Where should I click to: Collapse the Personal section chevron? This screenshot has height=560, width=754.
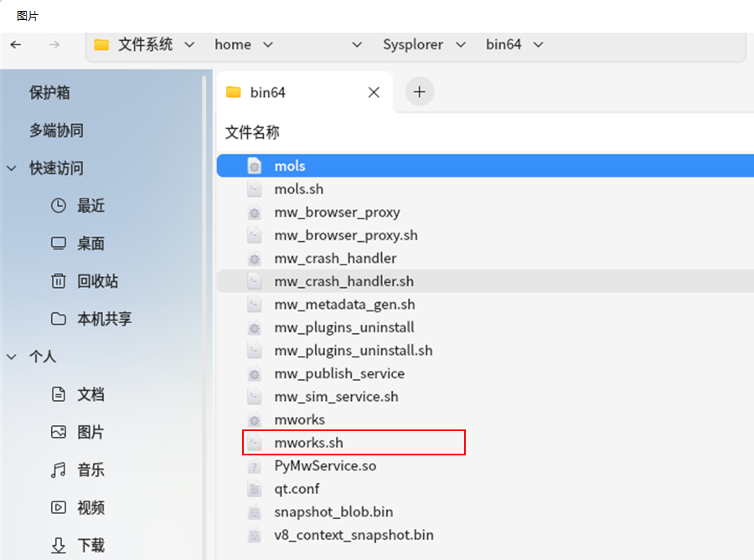point(12,357)
